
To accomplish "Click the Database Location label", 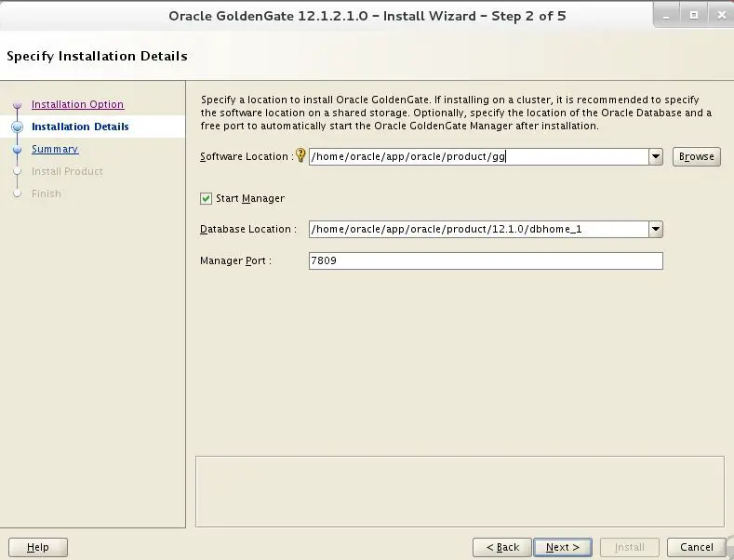I will coord(248,229).
